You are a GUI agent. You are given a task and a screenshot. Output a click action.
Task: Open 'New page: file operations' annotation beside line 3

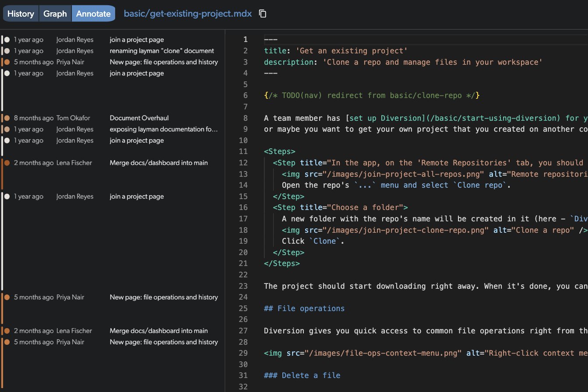(x=164, y=62)
